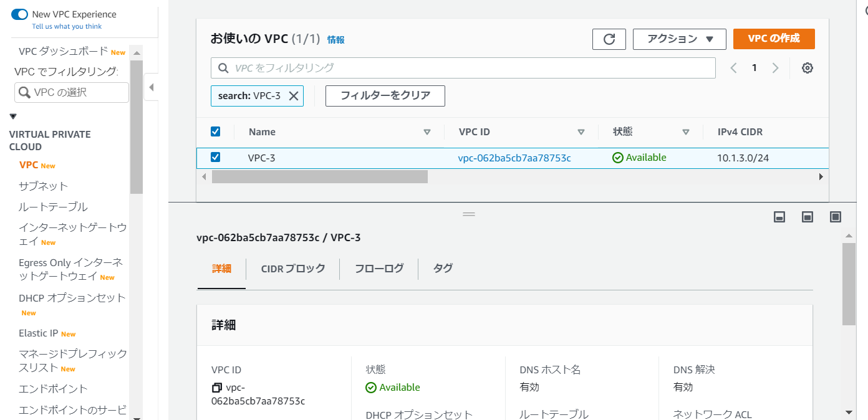Go to next page of VPC results

775,69
